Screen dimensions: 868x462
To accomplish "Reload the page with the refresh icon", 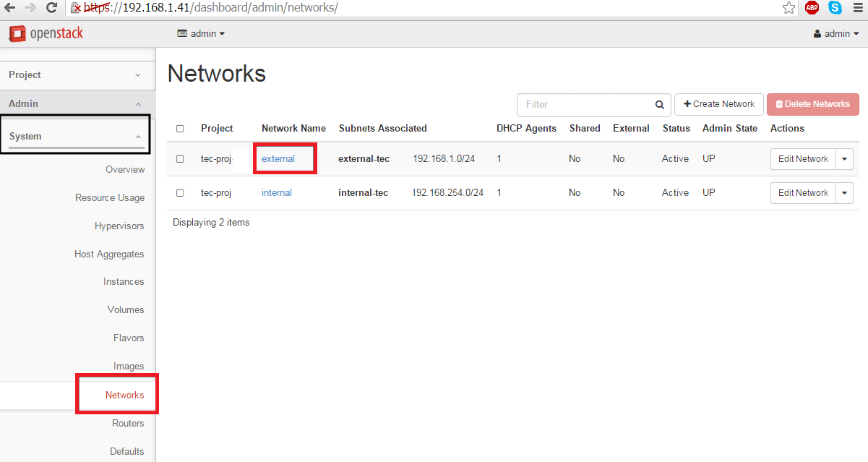I will (x=51, y=8).
